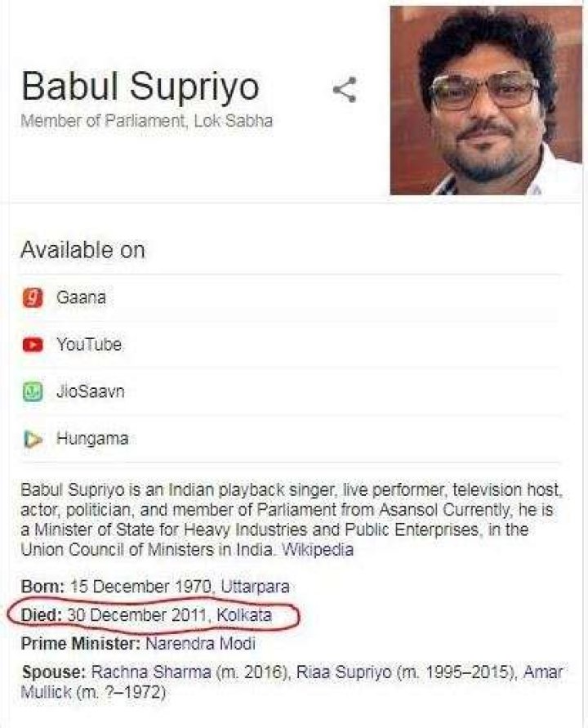Open the Narendra Modi link

(x=200, y=644)
